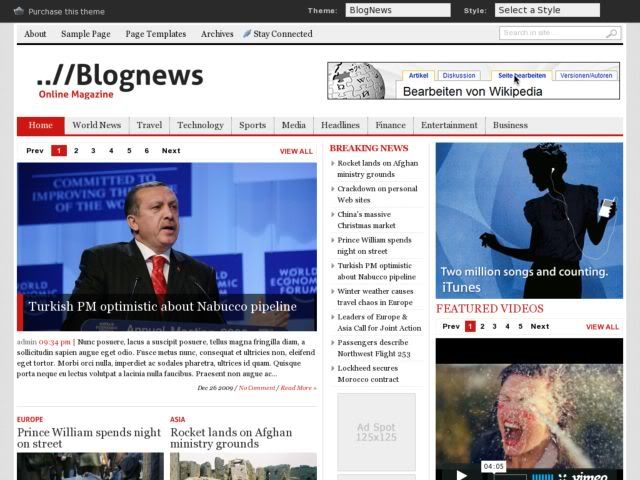Open breaking news Prince William spends night
640x480 pixels.
tap(374, 246)
